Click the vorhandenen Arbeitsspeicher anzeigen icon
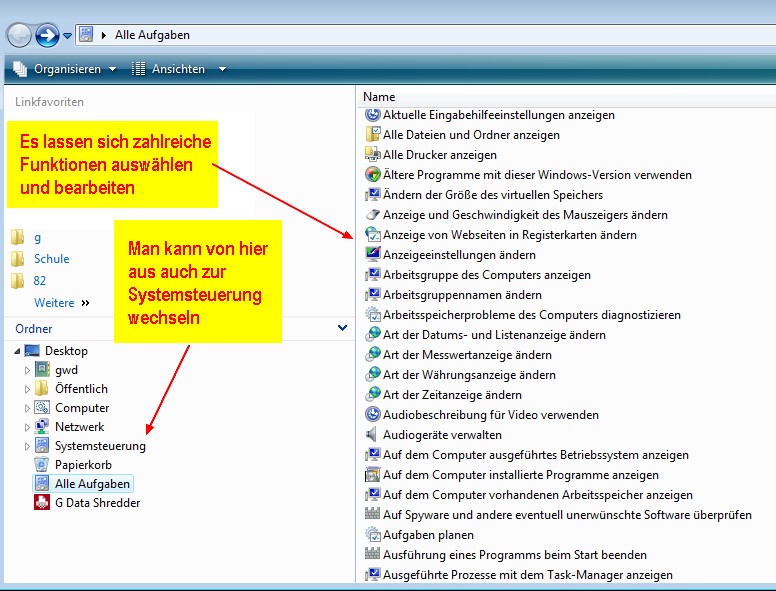Screen dimensions: 776x591 tap(373, 494)
